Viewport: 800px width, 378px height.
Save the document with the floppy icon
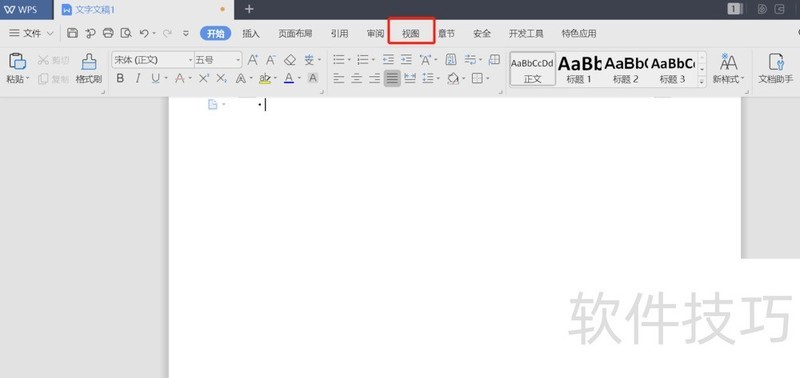(72, 33)
